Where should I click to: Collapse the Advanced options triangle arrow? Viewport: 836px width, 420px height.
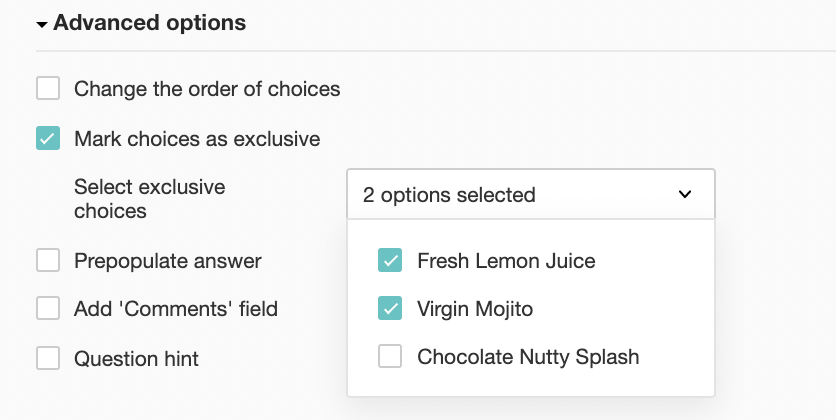42,24
